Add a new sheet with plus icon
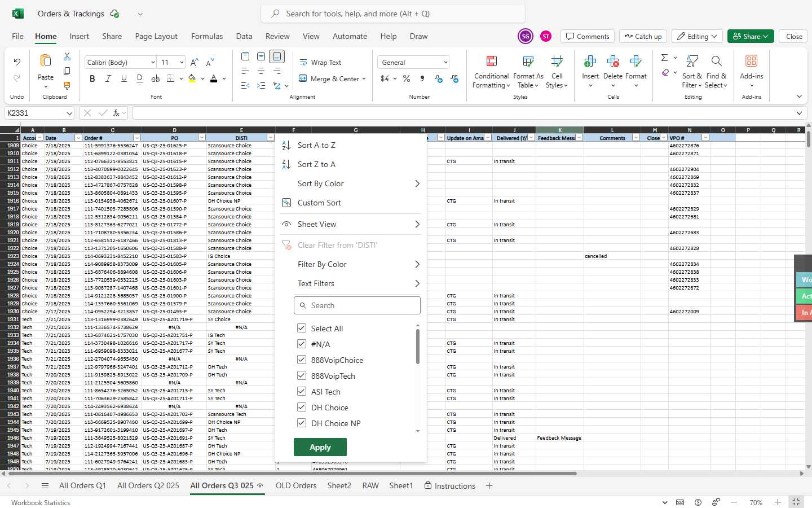The width and height of the screenshot is (812, 508). [x=489, y=485]
